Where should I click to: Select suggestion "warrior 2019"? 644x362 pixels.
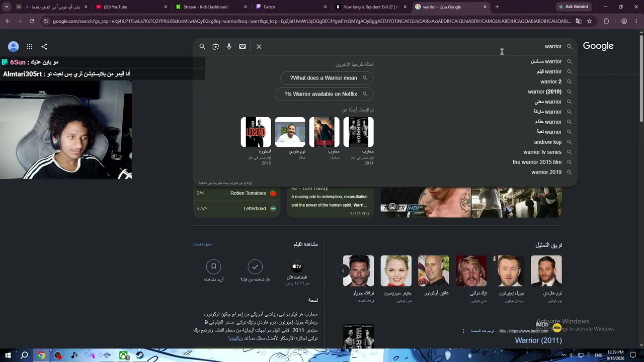coord(546,172)
